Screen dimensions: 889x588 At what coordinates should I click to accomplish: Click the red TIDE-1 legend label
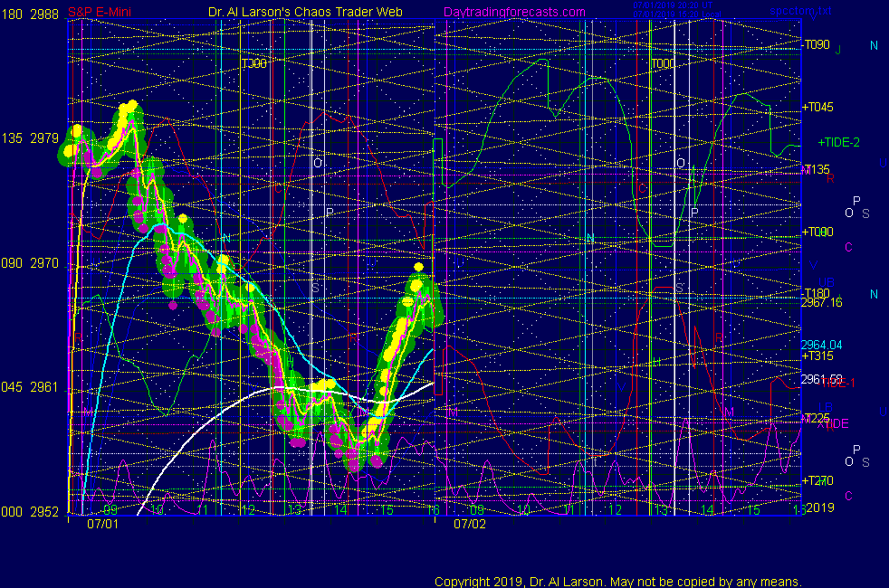coord(838,384)
